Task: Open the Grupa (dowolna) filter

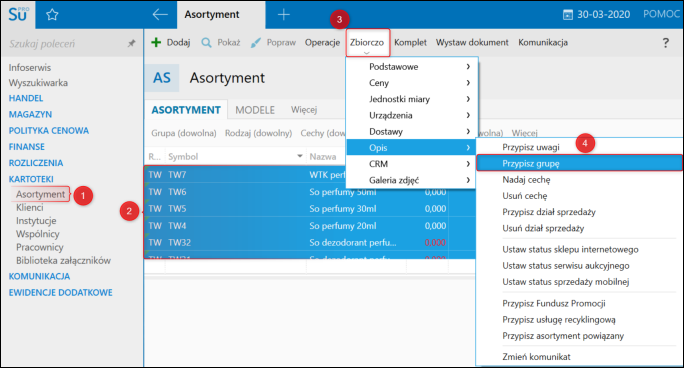Action: point(184,133)
